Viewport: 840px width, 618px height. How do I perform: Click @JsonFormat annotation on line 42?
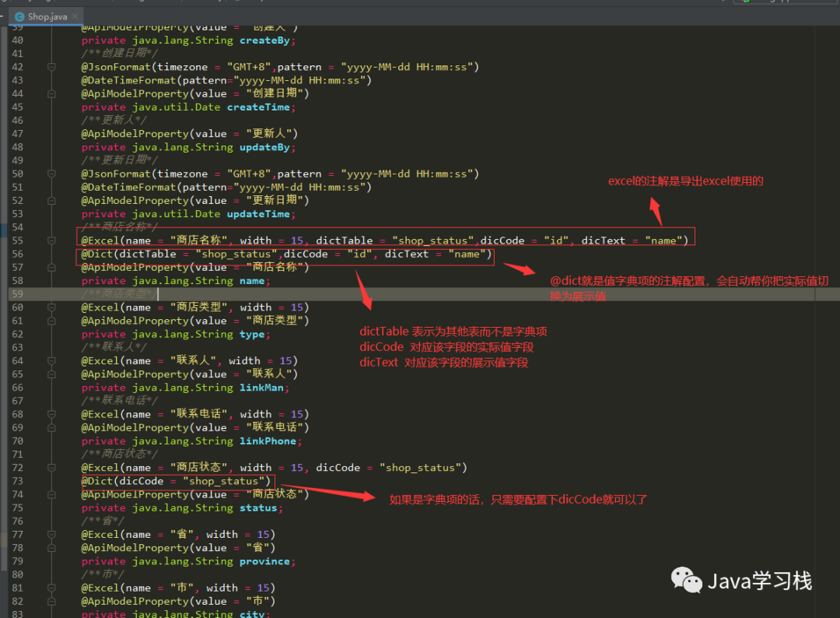(116, 67)
